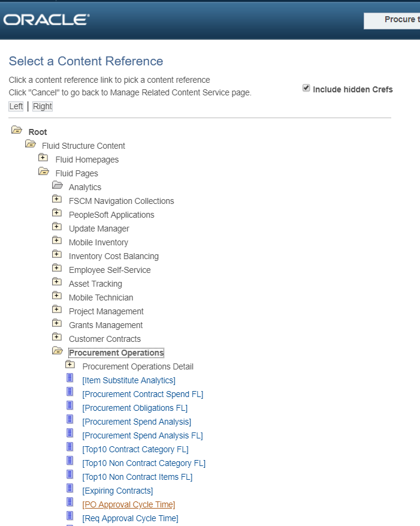Click the Item Substitute Analytics document icon
Viewport: 420px width, 526px height.
(x=70, y=378)
